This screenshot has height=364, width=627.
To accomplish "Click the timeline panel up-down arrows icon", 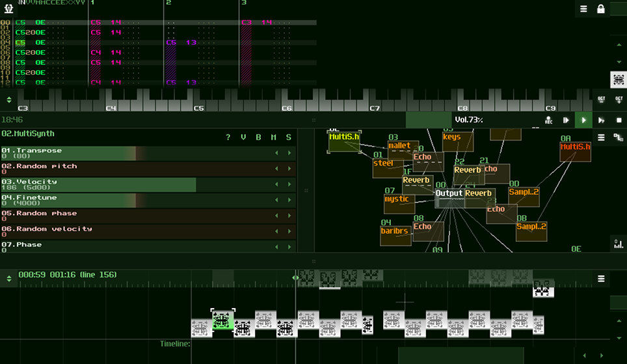I will point(9,279).
